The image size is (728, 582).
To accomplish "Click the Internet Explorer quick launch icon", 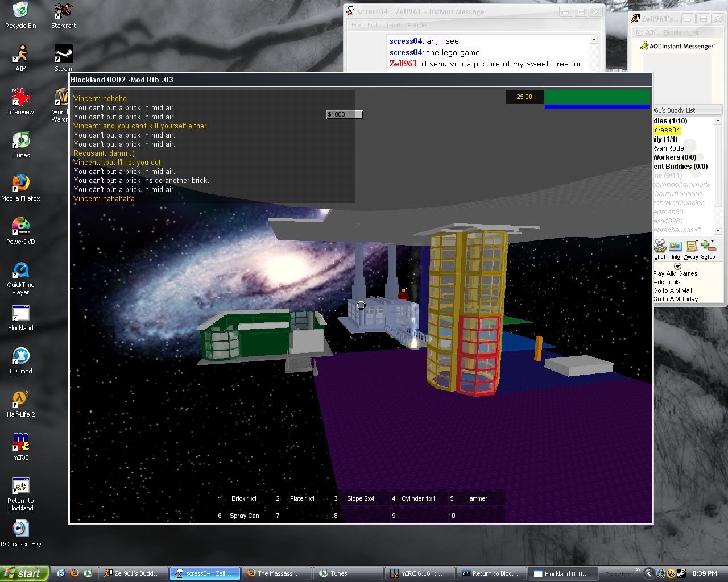I will pyautogui.click(x=61, y=573).
